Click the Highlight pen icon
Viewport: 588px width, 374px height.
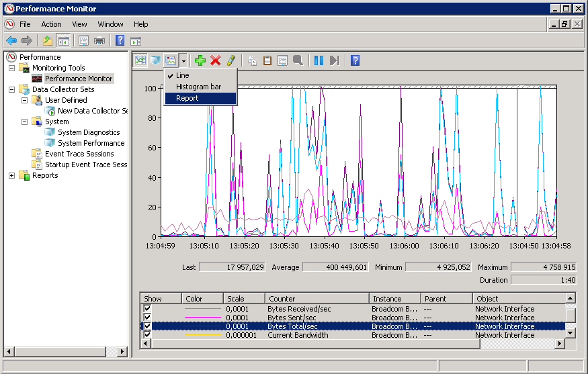tap(231, 60)
